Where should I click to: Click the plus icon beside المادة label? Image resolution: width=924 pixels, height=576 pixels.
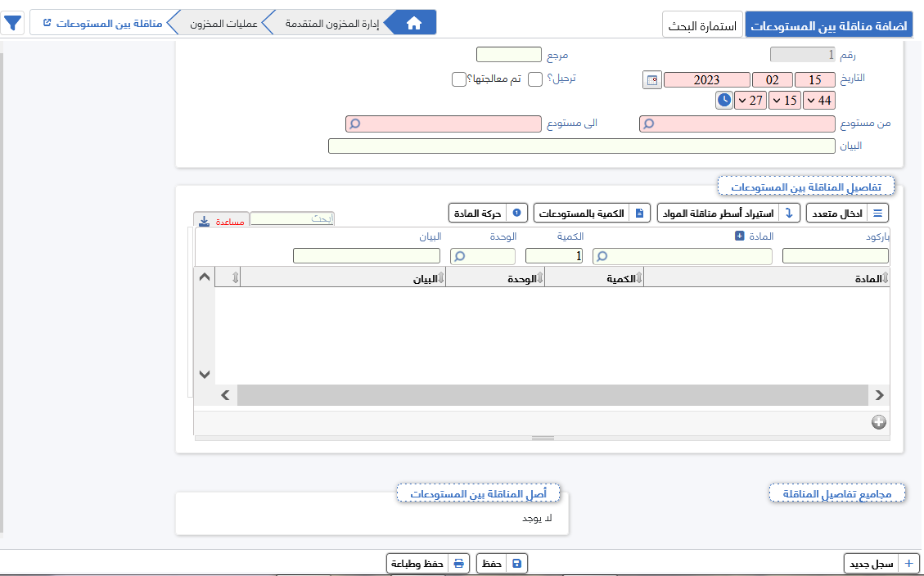pyautogui.click(x=740, y=236)
